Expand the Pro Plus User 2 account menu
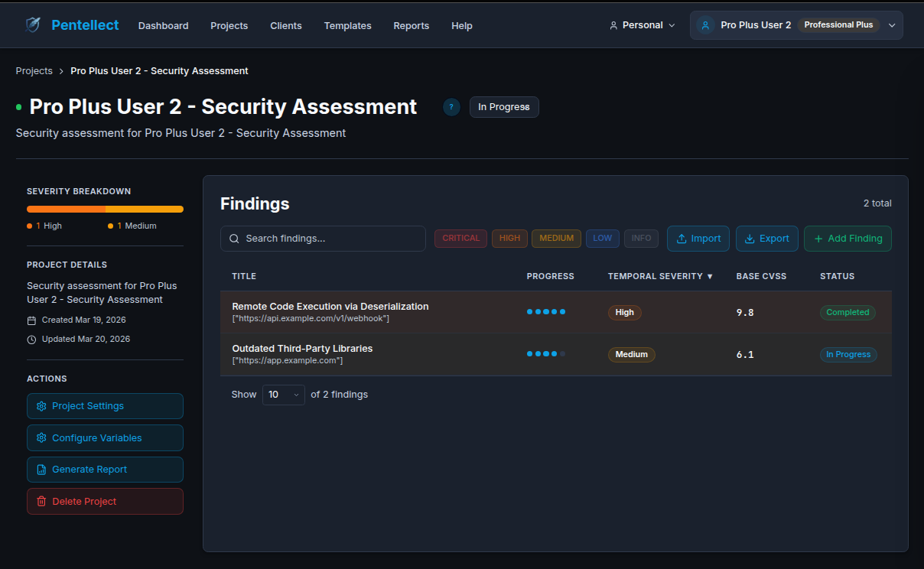924x569 pixels. click(891, 25)
